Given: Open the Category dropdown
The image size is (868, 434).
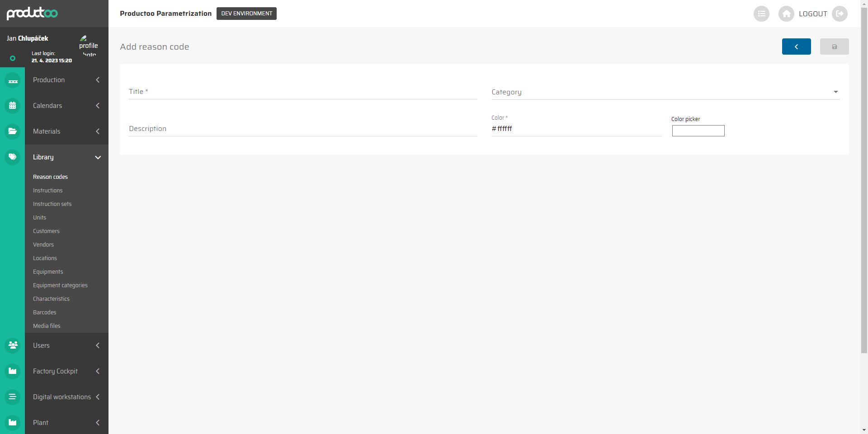Looking at the screenshot, I should (665, 92).
